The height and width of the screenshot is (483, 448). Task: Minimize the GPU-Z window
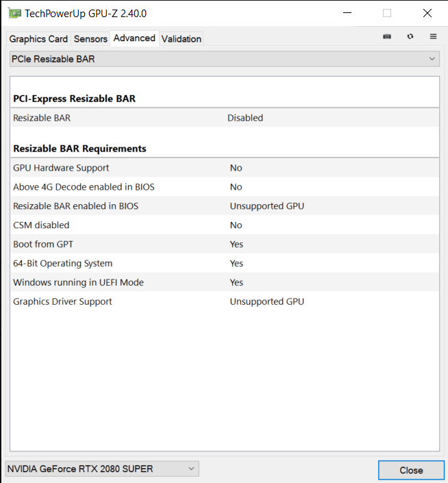click(347, 13)
